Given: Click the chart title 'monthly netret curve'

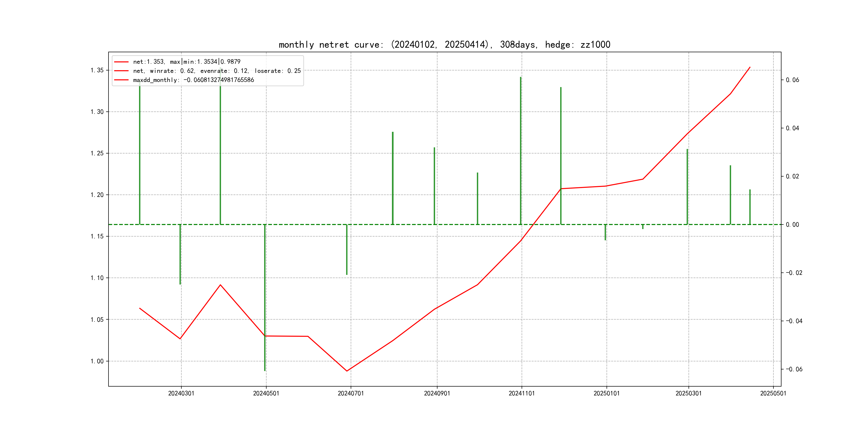Looking at the screenshot, I should [x=444, y=44].
